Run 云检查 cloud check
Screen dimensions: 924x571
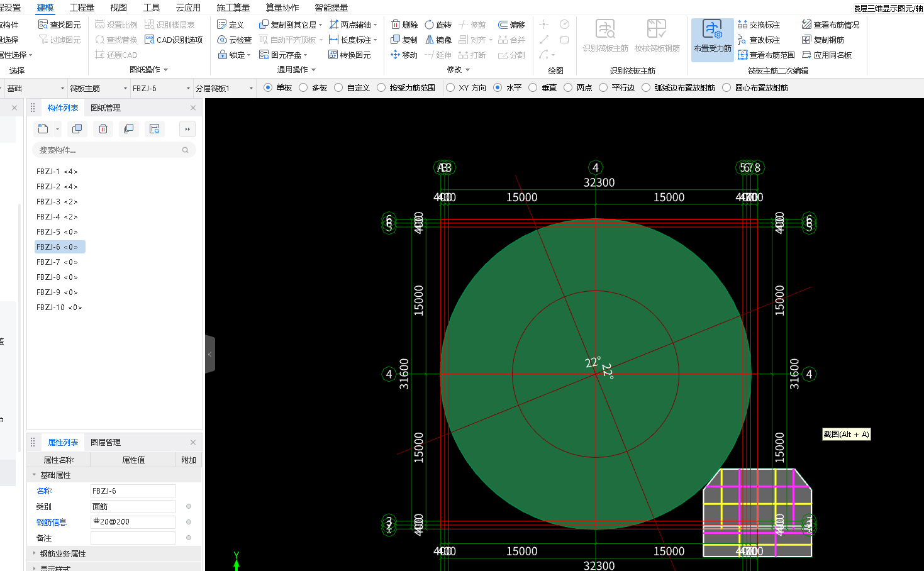click(x=234, y=40)
